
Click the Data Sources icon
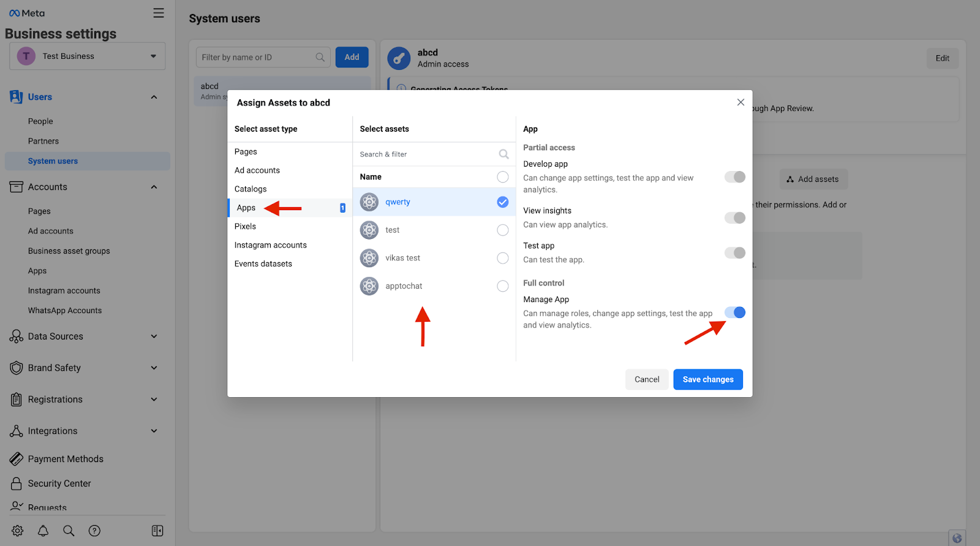point(17,336)
